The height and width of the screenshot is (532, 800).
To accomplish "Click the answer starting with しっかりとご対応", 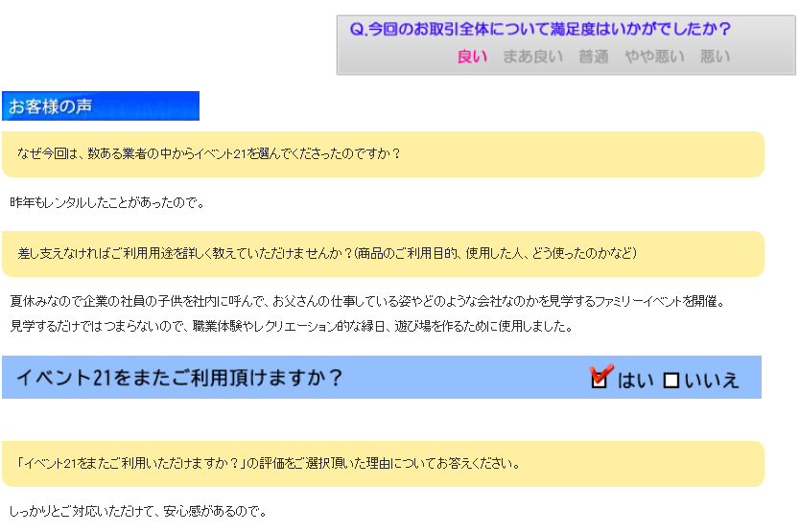I will (138, 512).
